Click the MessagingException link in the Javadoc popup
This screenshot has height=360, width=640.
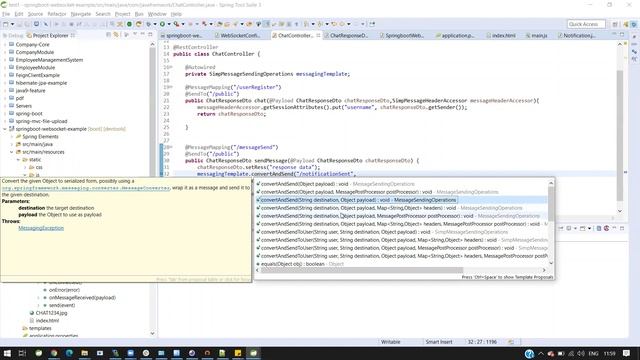click(41, 228)
